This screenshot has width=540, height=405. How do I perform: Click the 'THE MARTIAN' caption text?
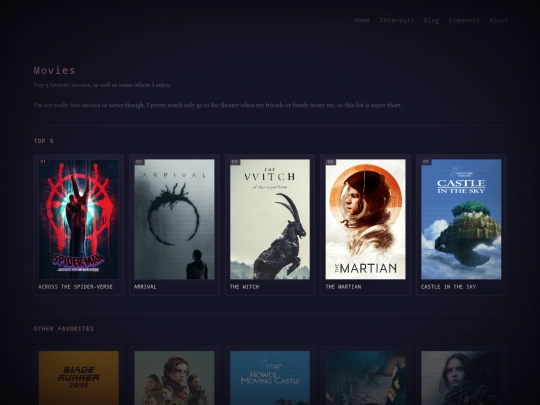click(x=343, y=287)
